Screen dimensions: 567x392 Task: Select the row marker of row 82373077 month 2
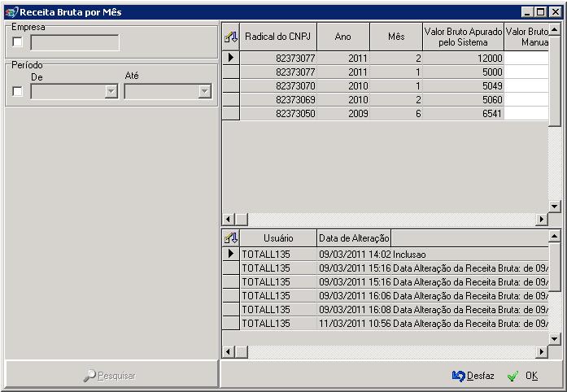click(231, 58)
